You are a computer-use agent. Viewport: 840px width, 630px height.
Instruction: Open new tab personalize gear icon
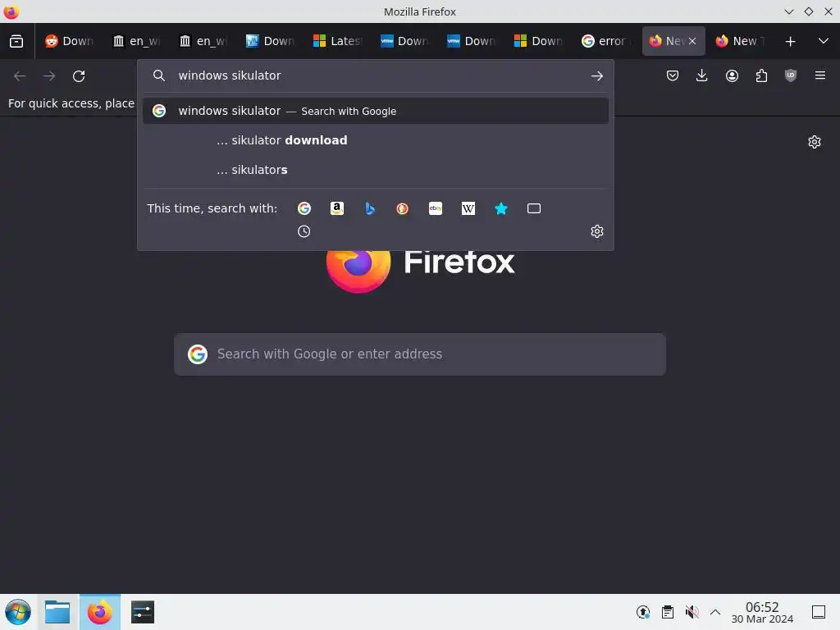point(815,142)
